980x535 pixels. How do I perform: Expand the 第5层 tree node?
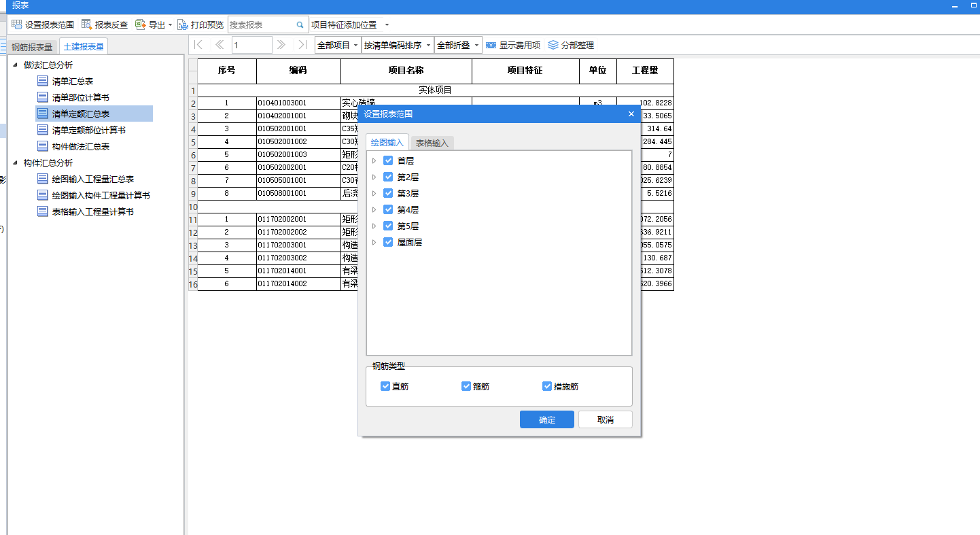[x=374, y=226]
